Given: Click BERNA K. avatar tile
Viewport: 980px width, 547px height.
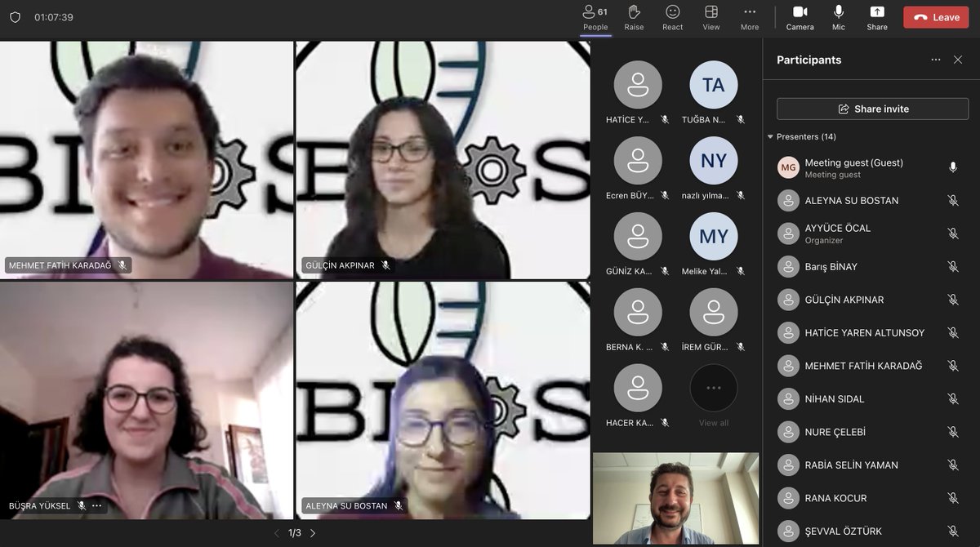Looking at the screenshot, I should [638, 313].
